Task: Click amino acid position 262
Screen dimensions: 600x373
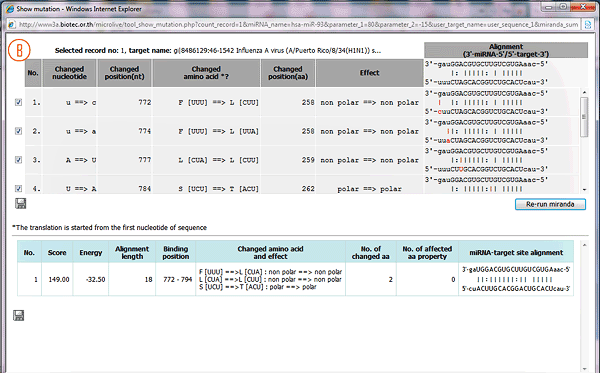Action: pos(308,189)
